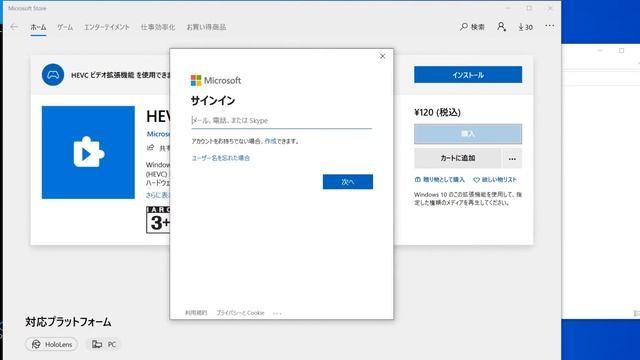Click the 対応プラットフォーム heading
640x360 pixels.
tap(68, 322)
